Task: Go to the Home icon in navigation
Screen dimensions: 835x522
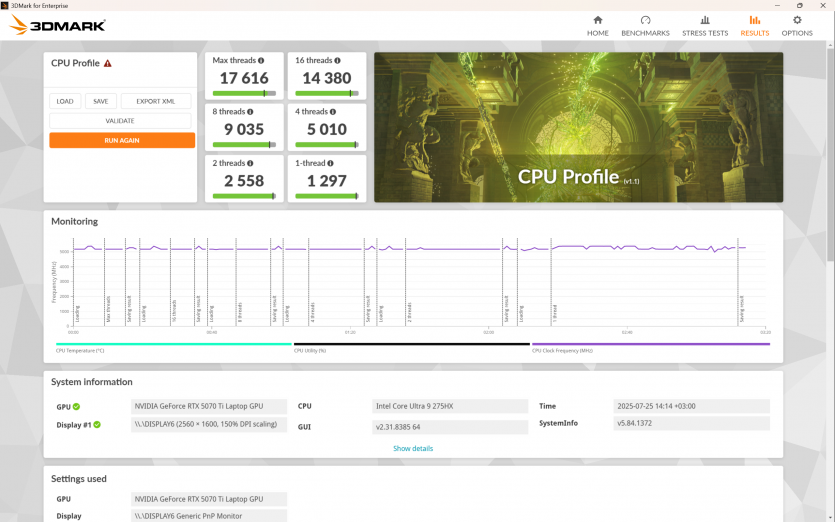Action: coord(597,20)
